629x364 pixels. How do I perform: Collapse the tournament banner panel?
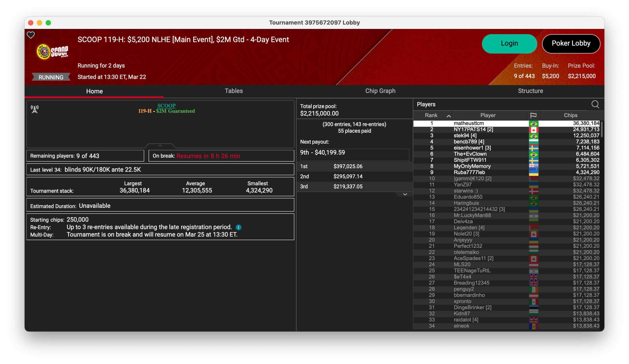coord(160,146)
